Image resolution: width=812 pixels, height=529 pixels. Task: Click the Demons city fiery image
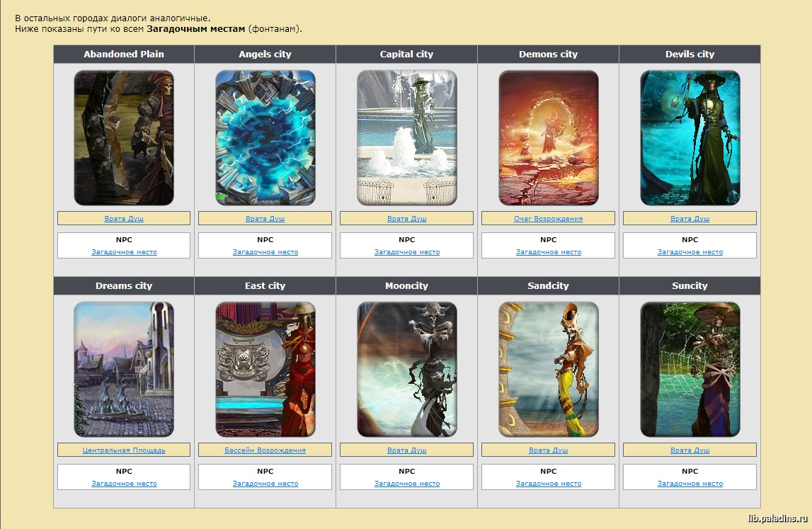549,137
